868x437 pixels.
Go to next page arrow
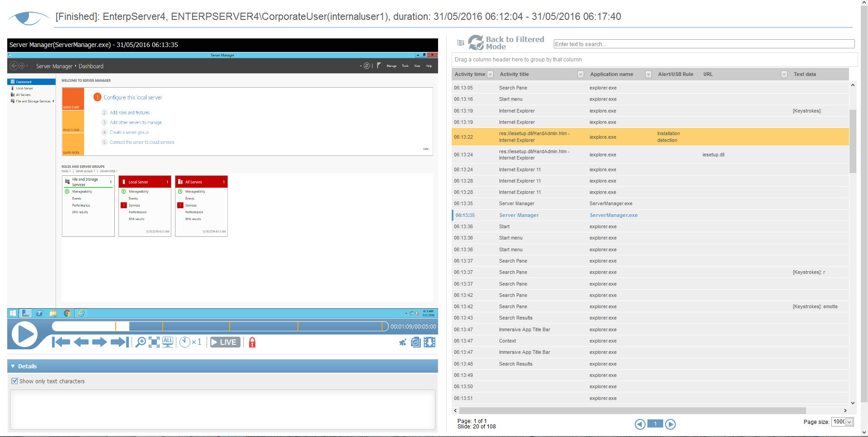(x=670, y=424)
